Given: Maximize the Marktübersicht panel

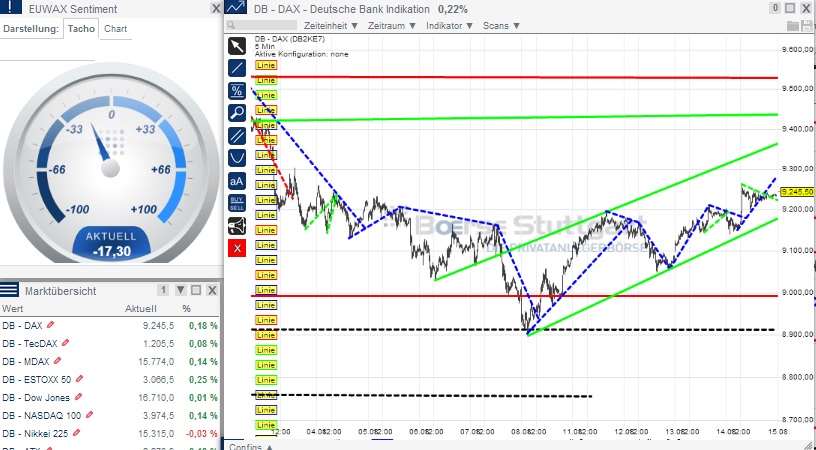Looking at the screenshot, I should [196, 290].
